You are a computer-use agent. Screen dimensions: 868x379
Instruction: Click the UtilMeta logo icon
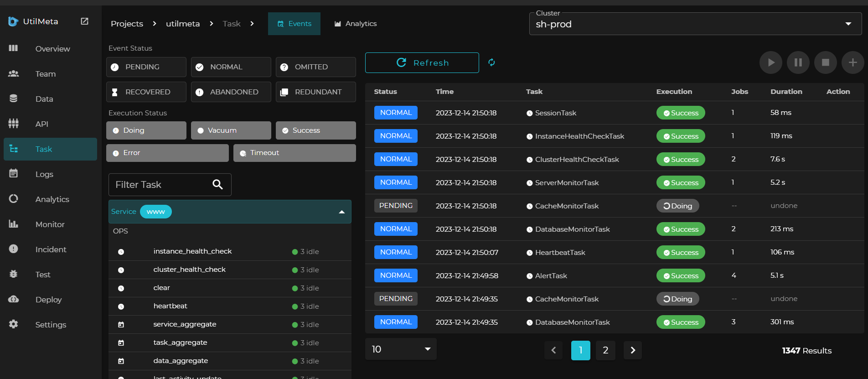[x=13, y=21]
